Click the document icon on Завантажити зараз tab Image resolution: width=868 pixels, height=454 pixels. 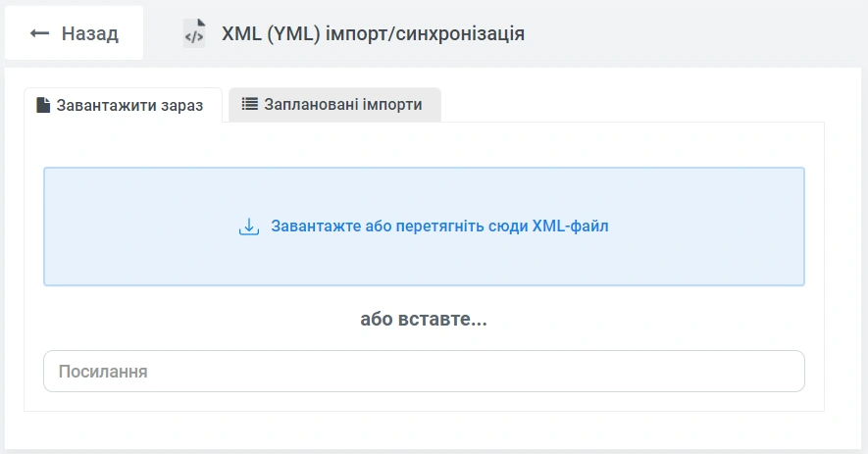tap(43, 105)
